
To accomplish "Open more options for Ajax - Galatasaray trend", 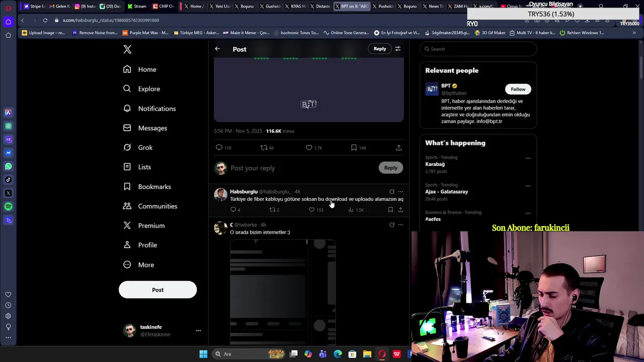I will click(x=528, y=186).
